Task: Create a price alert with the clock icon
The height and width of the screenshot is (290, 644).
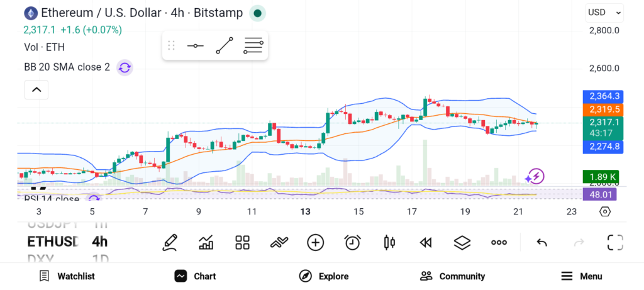Action: pyautogui.click(x=352, y=242)
